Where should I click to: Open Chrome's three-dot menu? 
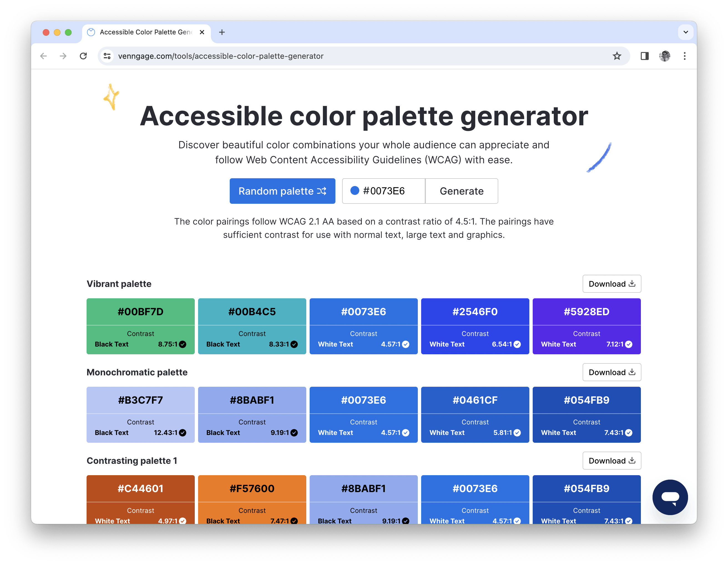pyautogui.click(x=685, y=56)
